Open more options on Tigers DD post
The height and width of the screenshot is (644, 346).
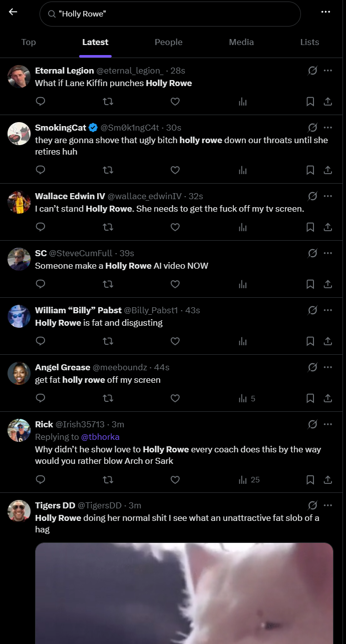point(328,505)
